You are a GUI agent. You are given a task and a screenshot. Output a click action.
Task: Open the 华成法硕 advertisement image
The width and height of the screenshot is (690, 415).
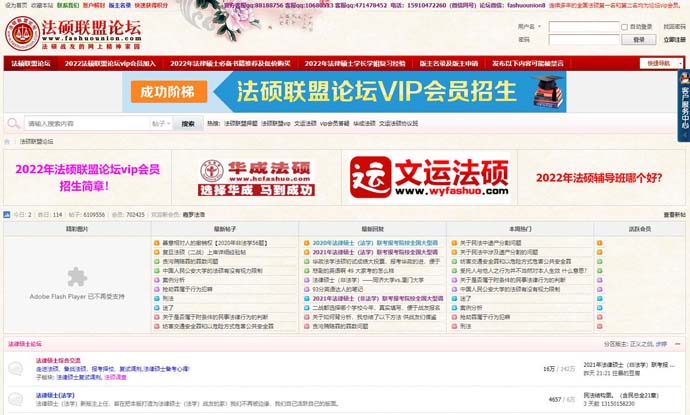256,178
